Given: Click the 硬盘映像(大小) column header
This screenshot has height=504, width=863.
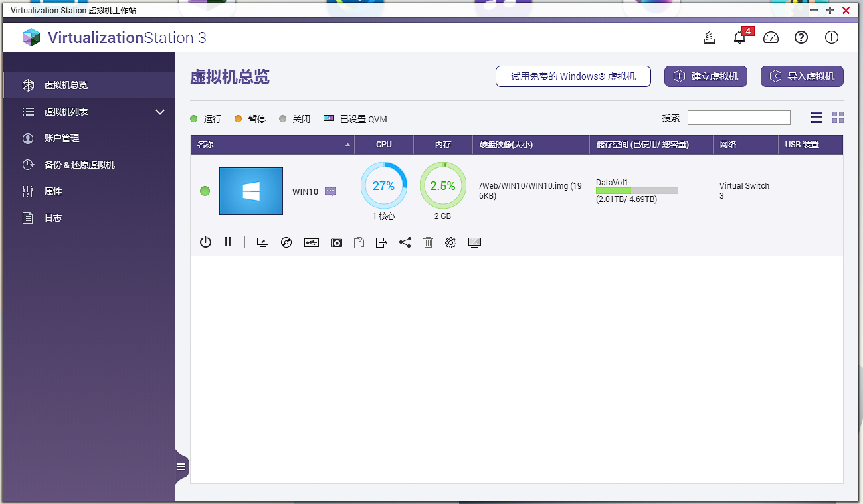Looking at the screenshot, I should coord(531,145).
